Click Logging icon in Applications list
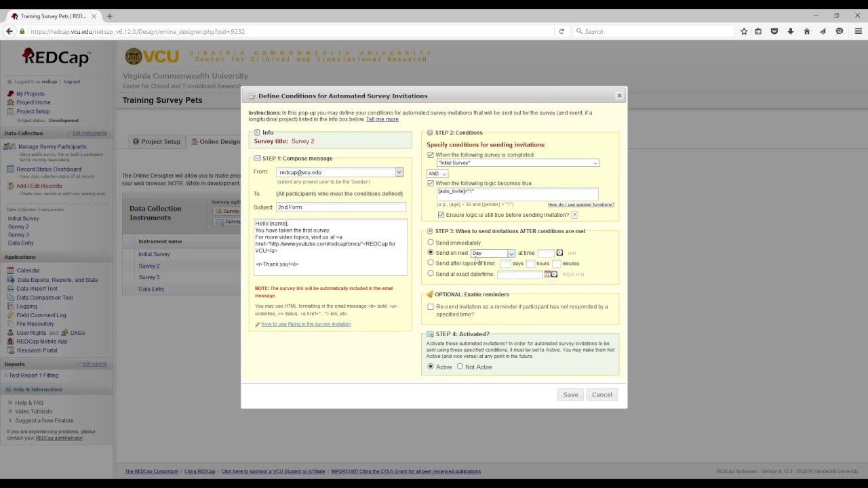The height and width of the screenshot is (488, 868). (x=10, y=306)
